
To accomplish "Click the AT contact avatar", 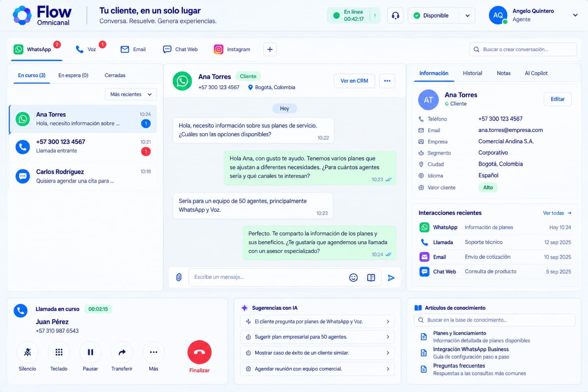I will pos(429,100).
